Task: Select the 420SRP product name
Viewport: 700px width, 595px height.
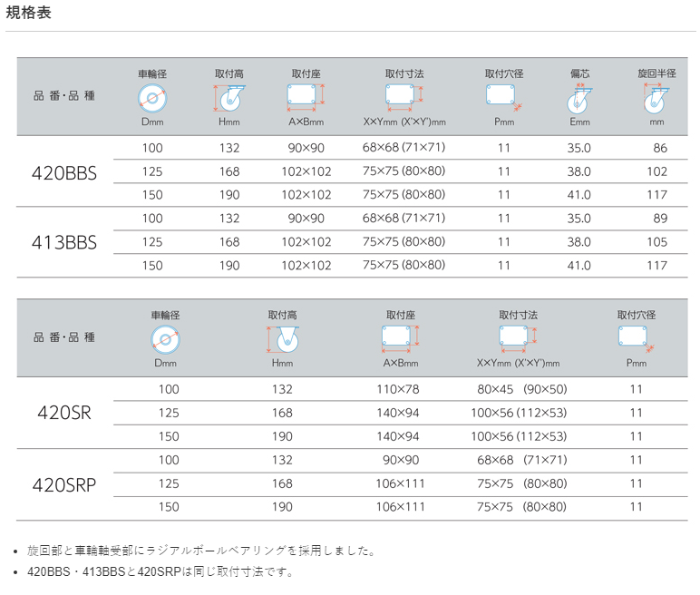Action: [63, 483]
